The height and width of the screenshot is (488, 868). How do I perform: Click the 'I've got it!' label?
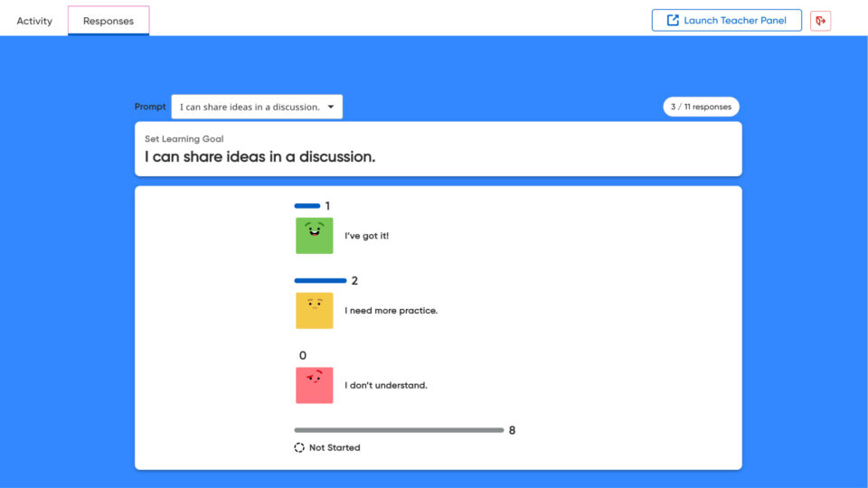(366, 236)
